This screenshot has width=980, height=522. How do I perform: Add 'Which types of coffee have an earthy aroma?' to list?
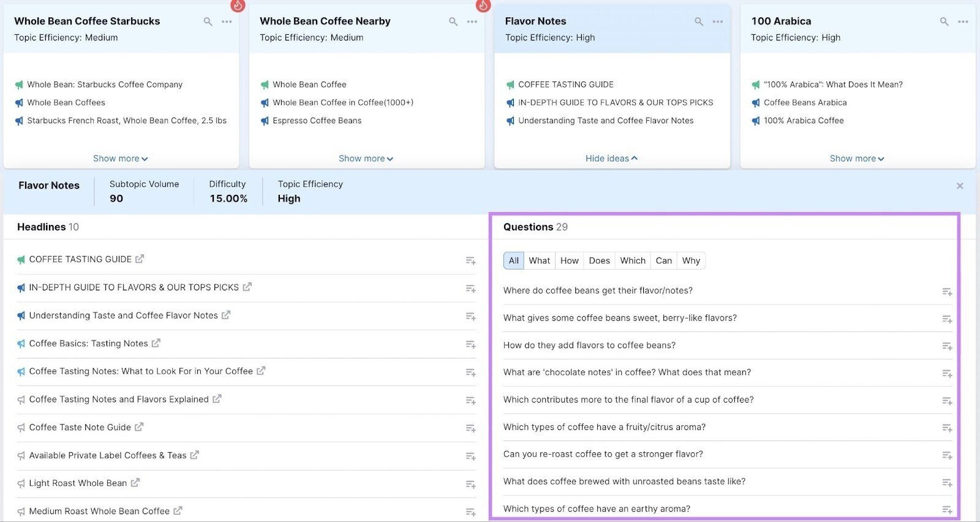(947, 510)
